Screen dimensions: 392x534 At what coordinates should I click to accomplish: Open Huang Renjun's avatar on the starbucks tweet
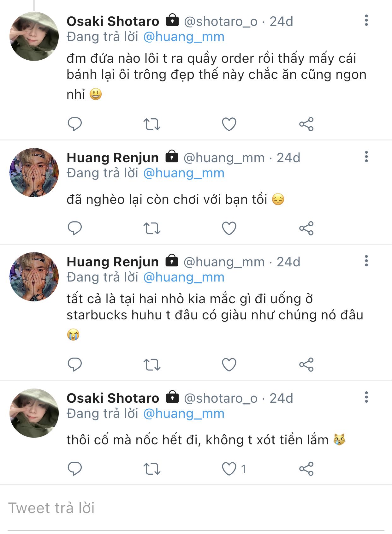[x=34, y=276]
